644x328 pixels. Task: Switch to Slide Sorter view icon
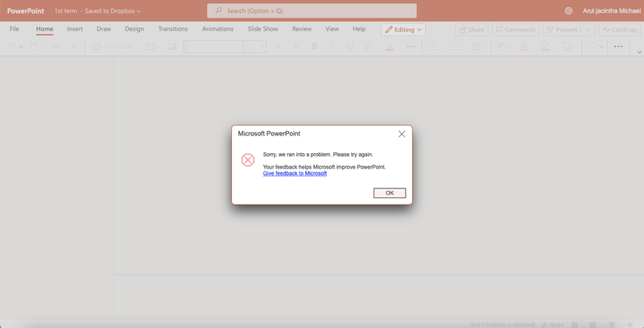(x=592, y=324)
